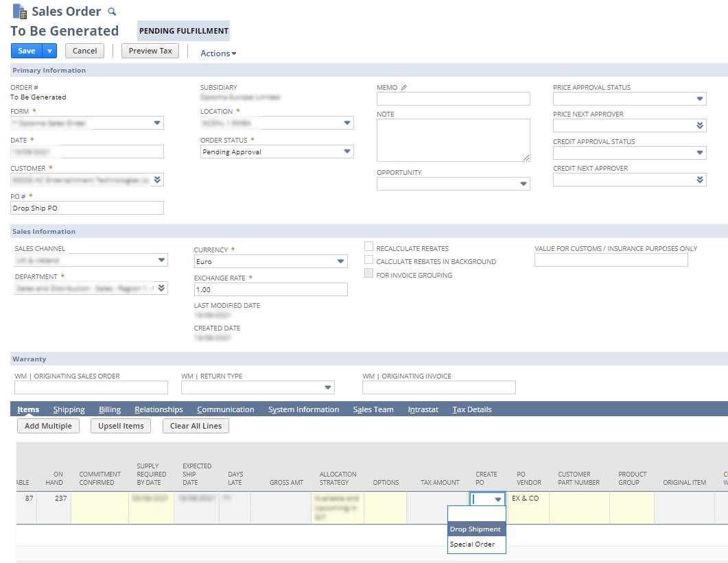Expand the Order Status dropdown
The height and width of the screenshot is (563, 728).
[347, 152]
